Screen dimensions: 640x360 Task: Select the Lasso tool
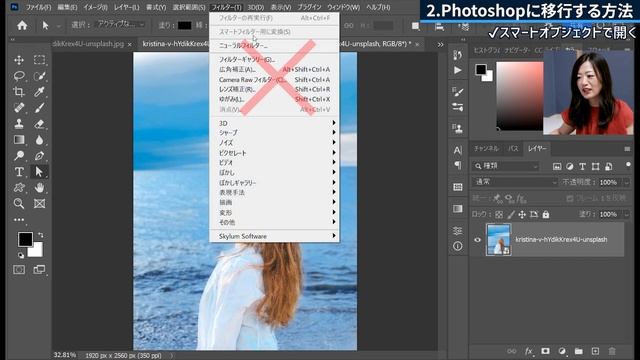pos(19,76)
